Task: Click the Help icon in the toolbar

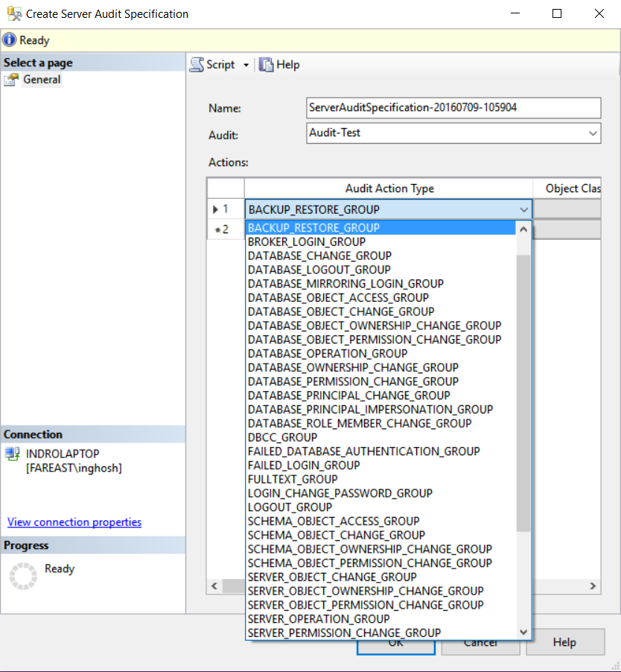Action: (x=267, y=65)
